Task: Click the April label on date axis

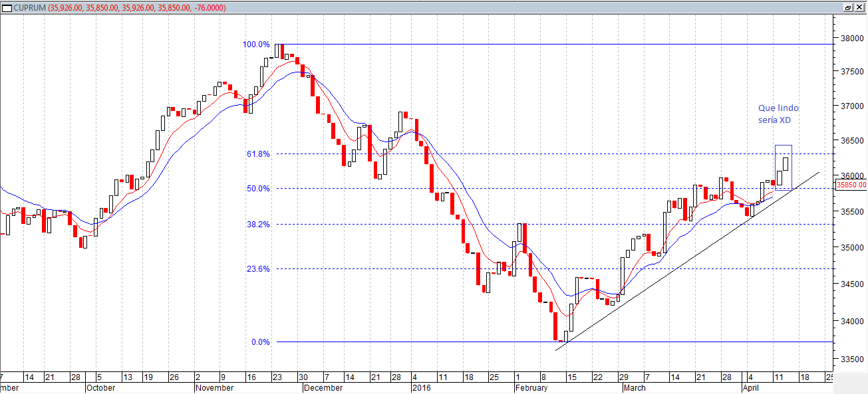Action: (752, 387)
